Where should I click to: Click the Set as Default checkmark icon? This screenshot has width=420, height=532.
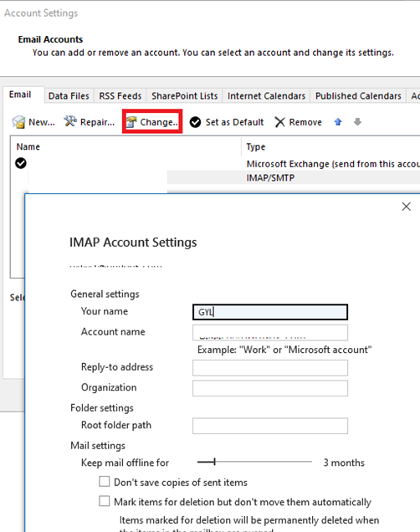195,122
